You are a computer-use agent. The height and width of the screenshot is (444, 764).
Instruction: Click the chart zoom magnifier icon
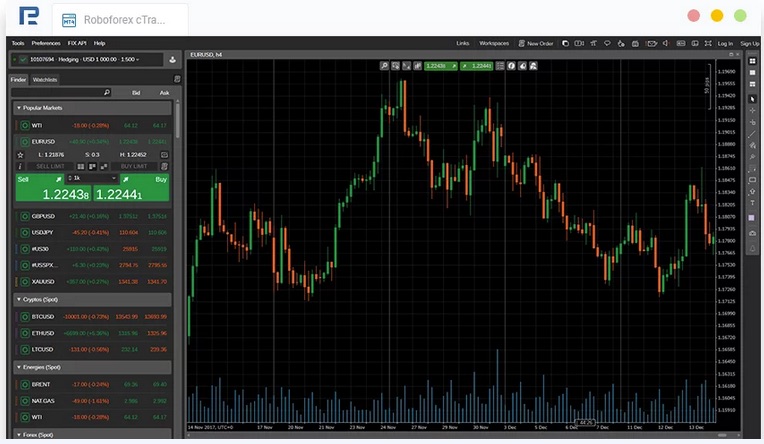pyautogui.click(x=384, y=66)
